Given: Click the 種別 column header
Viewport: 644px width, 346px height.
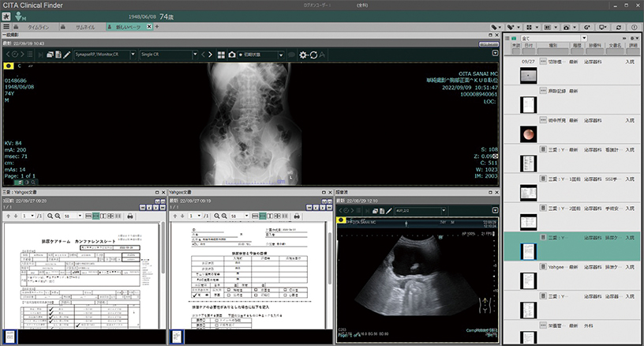Looking at the screenshot, I should 552,46.
